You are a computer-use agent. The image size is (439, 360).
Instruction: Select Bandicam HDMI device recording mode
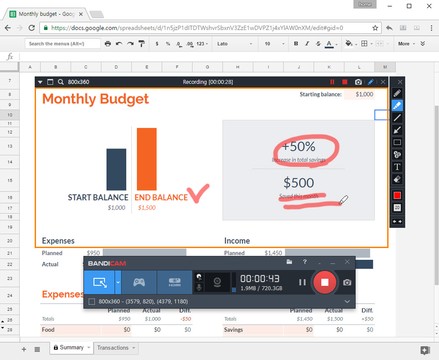click(x=174, y=282)
